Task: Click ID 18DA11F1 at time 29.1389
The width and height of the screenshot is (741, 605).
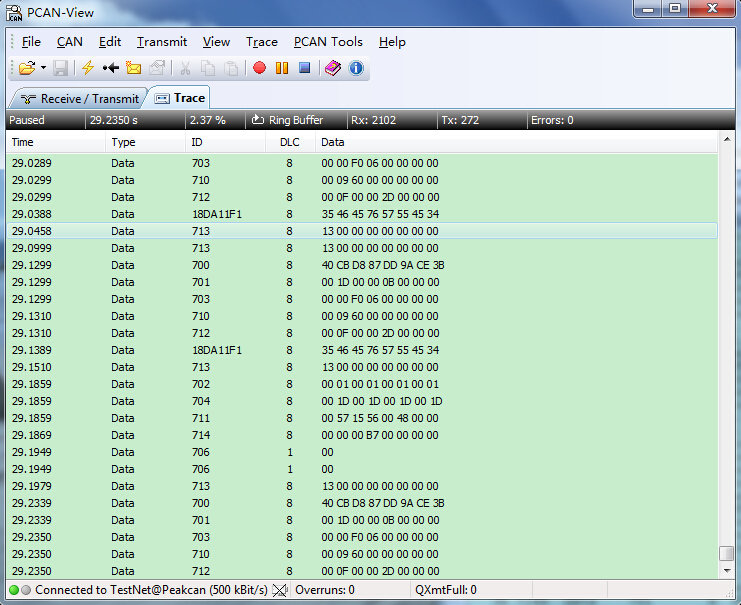Action: click(217, 350)
